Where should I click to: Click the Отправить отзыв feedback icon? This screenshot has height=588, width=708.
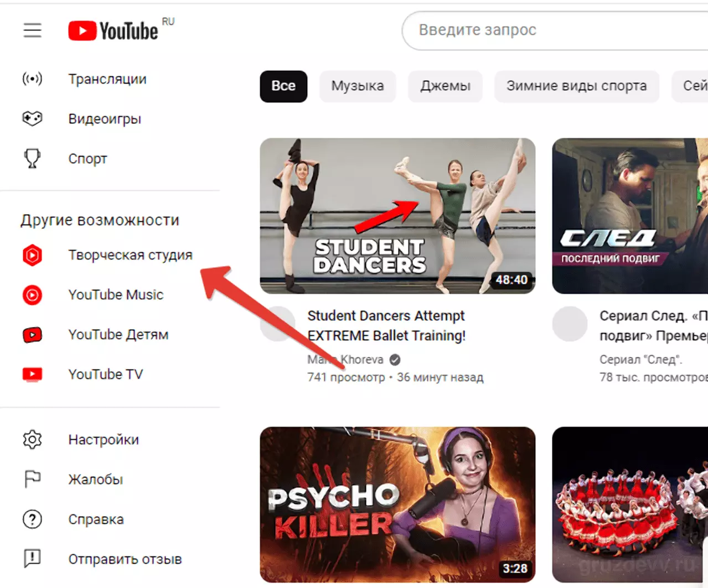32,559
